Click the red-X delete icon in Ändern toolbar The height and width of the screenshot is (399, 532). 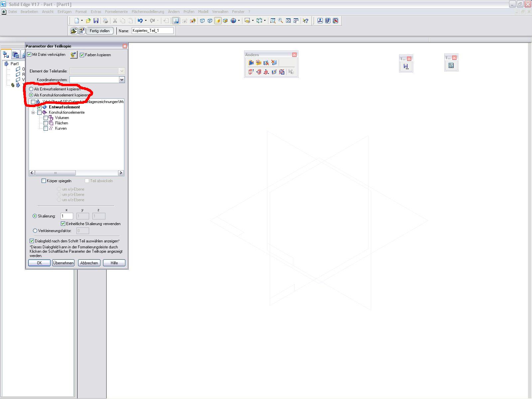click(274, 63)
